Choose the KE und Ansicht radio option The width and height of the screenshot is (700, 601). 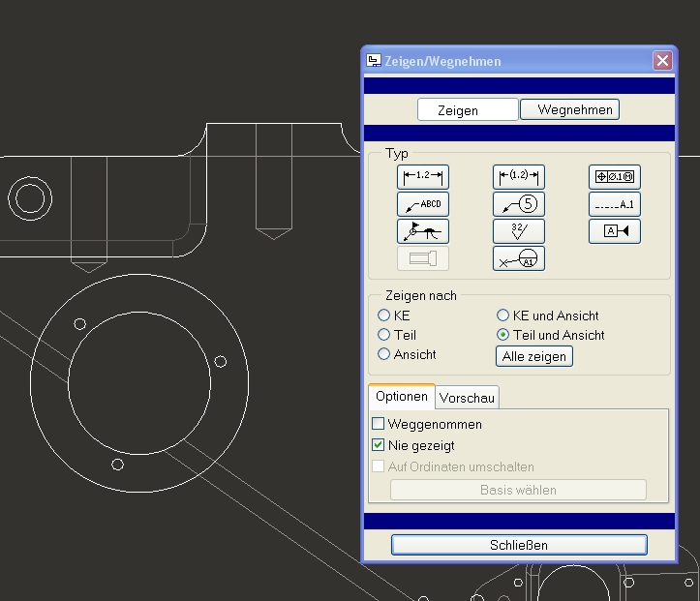pyautogui.click(x=502, y=316)
